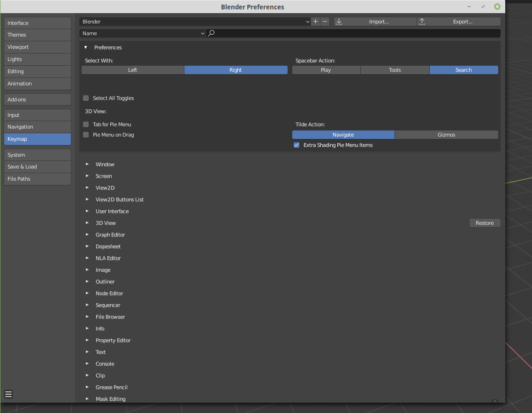The image size is (532, 413).
Task: Set Select With to Left
Action: [x=133, y=70]
